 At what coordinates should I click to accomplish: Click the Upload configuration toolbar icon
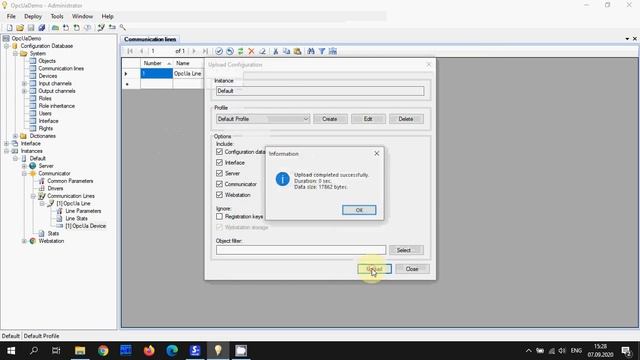point(76,27)
